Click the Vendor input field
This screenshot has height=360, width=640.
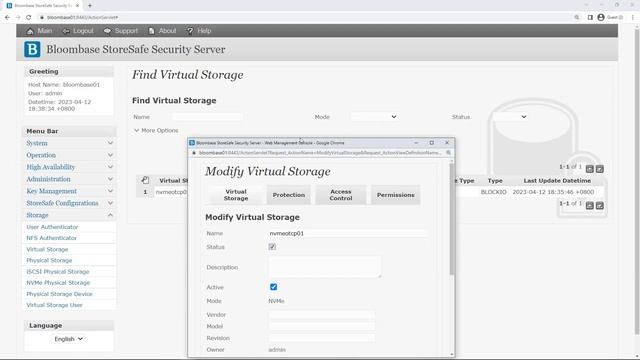point(321,315)
